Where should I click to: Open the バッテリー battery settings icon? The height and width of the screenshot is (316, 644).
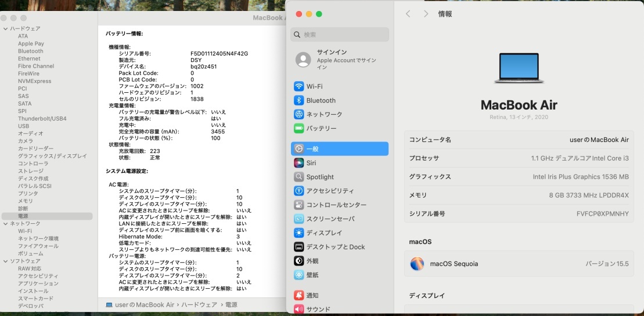point(299,128)
